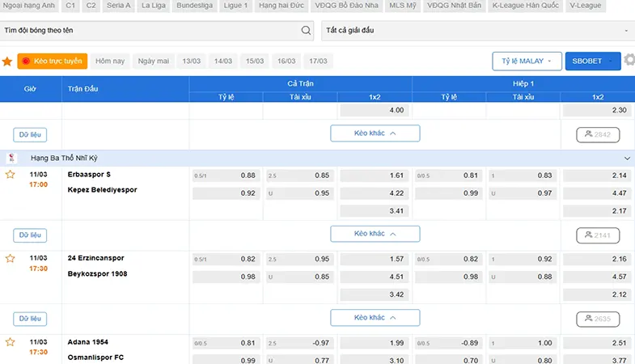Star the 24 Erzincanspor match
This screenshot has height=364, width=635.
point(11,258)
